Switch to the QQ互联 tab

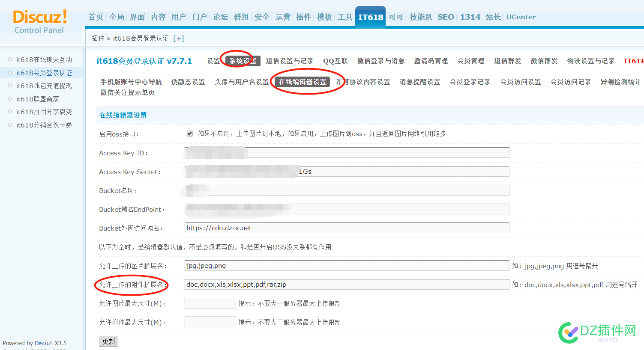[335, 61]
